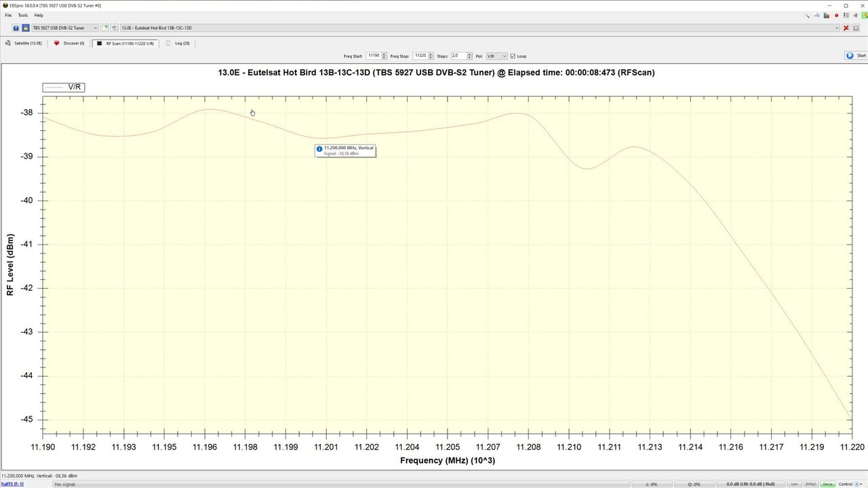Click the channel list icon near top right
This screenshot has height=488, width=868.
click(846, 15)
